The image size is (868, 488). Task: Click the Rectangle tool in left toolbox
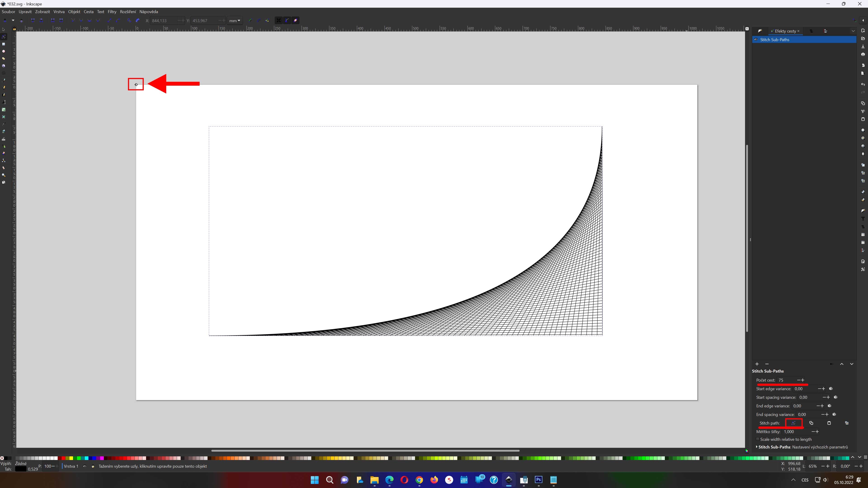pyautogui.click(x=4, y=44)
